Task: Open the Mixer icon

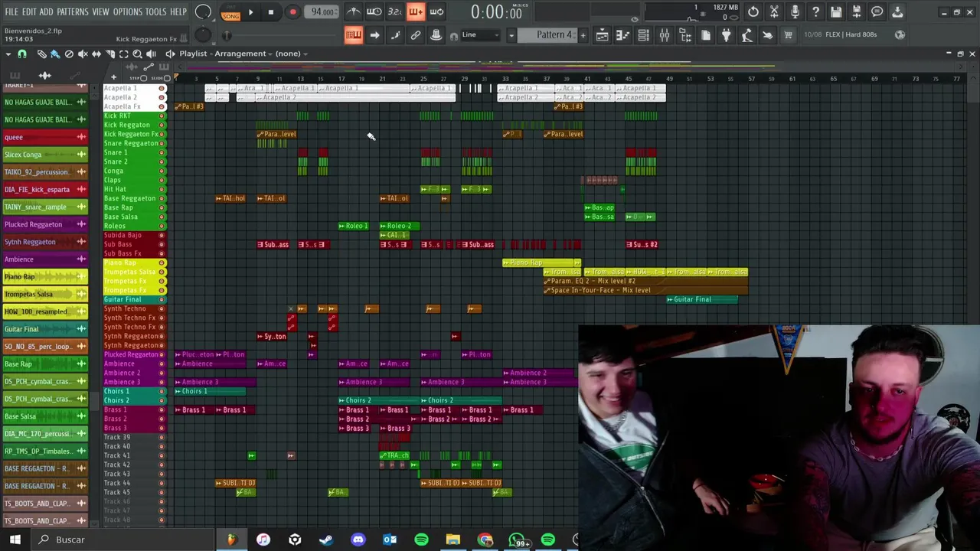Action: (x=665, y=34)
